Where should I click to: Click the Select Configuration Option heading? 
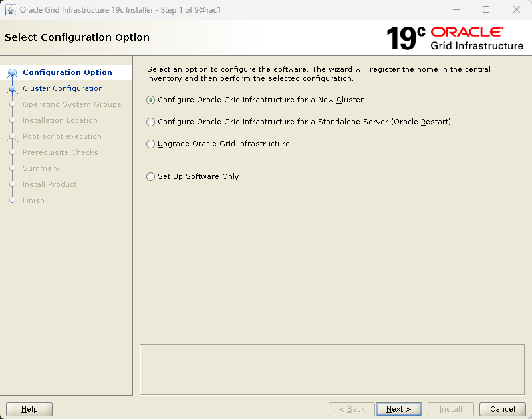[x=77, y=37]
